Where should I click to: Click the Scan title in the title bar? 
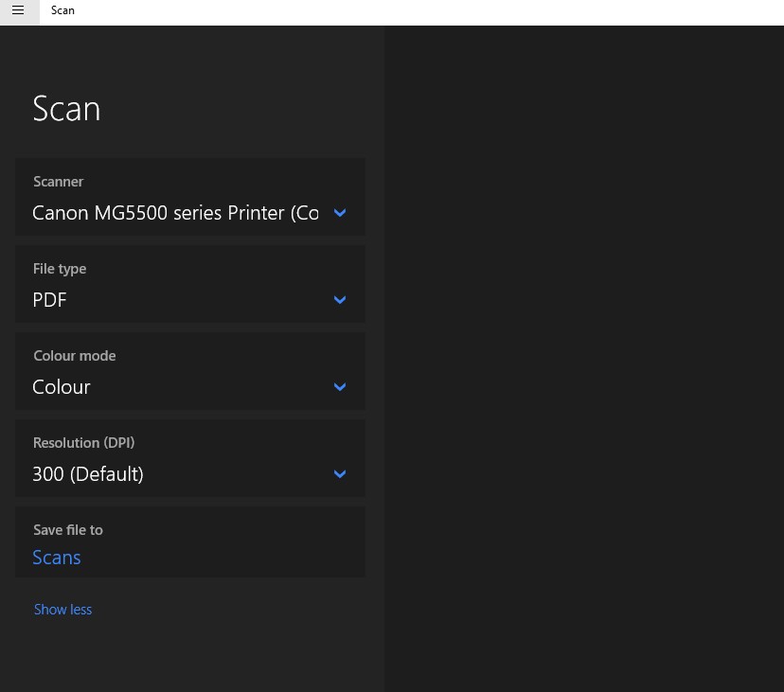62,10
